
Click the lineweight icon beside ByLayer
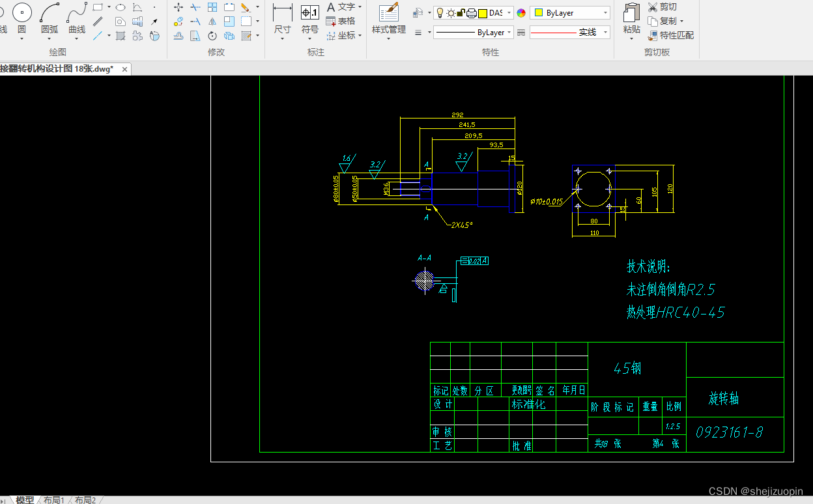click(x=418, y=32)
